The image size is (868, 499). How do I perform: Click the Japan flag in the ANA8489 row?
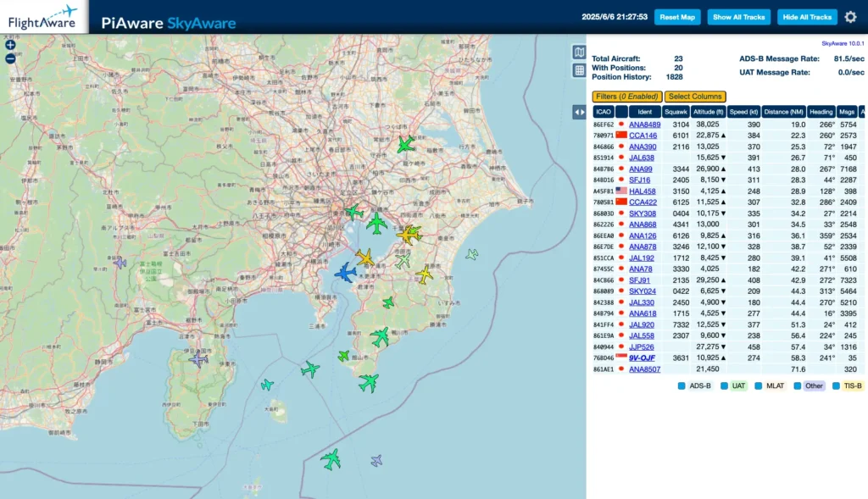(x=621, y=124)
